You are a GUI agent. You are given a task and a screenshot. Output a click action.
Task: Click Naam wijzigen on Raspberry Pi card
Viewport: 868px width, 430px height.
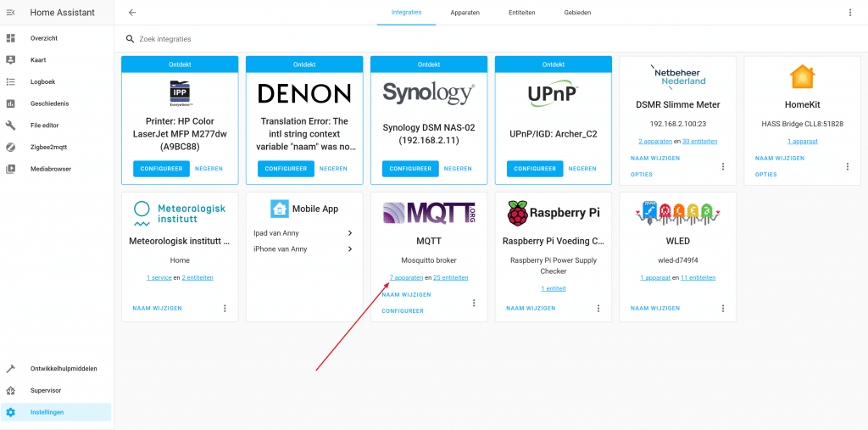click(x=531, y=308)
